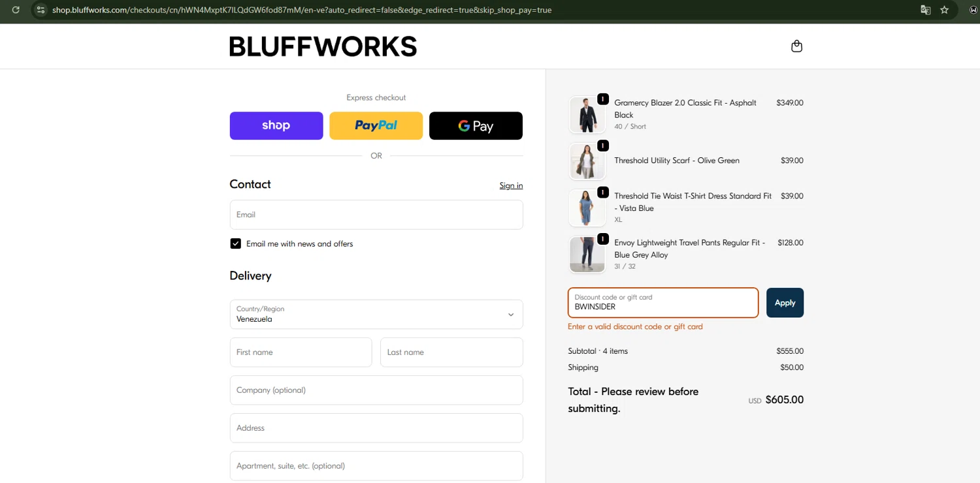This screenshot has width=980, height=483.
Task: Click the browser address bar URL
Action: [302, 10]
